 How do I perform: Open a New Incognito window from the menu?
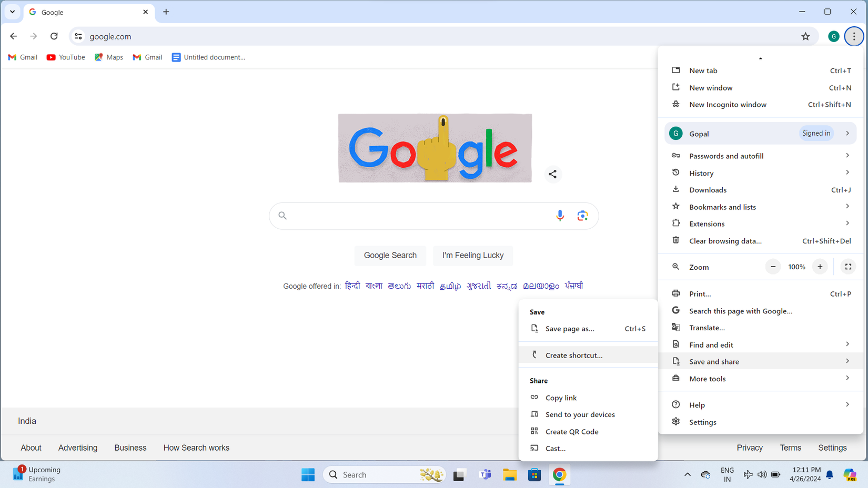[x=728, y=104]
